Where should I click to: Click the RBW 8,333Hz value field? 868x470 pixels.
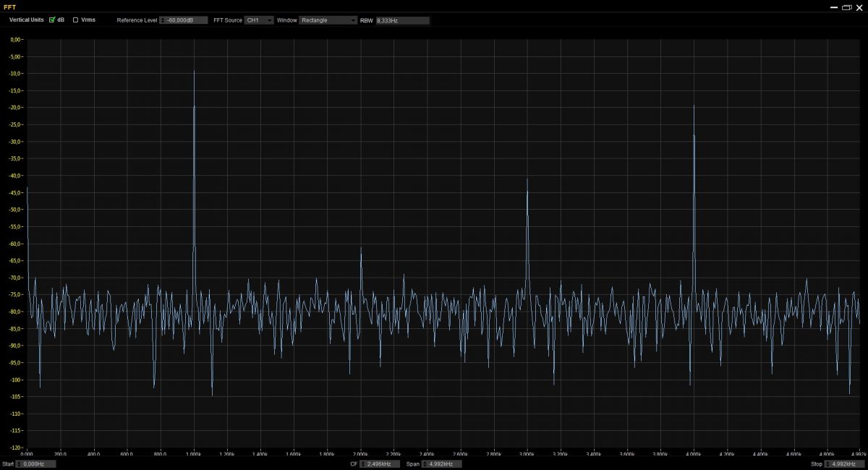coord(402,20)
